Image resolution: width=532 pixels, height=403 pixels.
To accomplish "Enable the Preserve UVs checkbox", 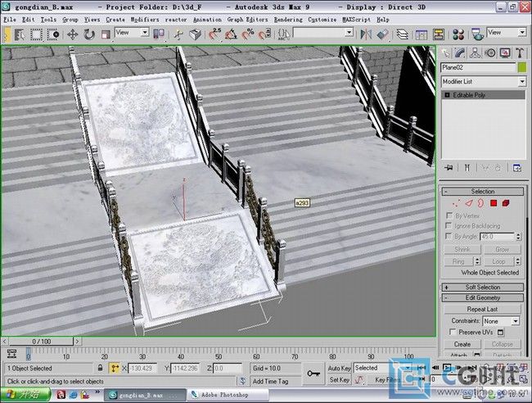I will (x=453, y=332).
